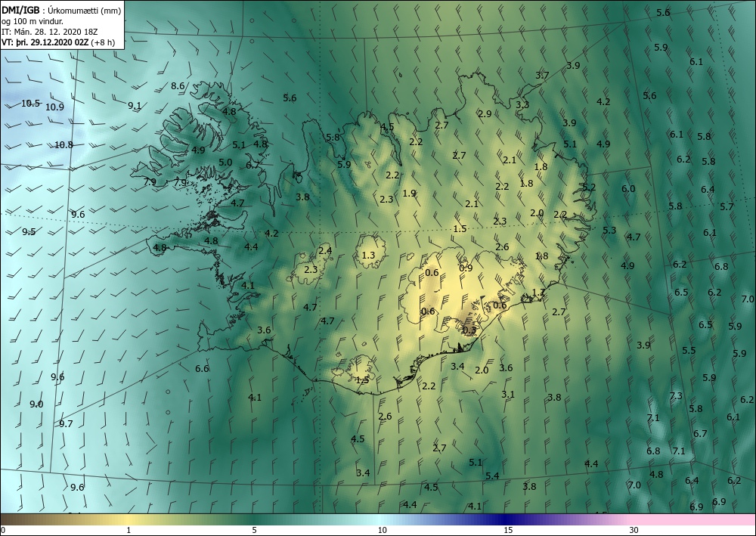Click the 5.5 value in the southeast ocean
756x536 pixels.
(x=689, y=351)
